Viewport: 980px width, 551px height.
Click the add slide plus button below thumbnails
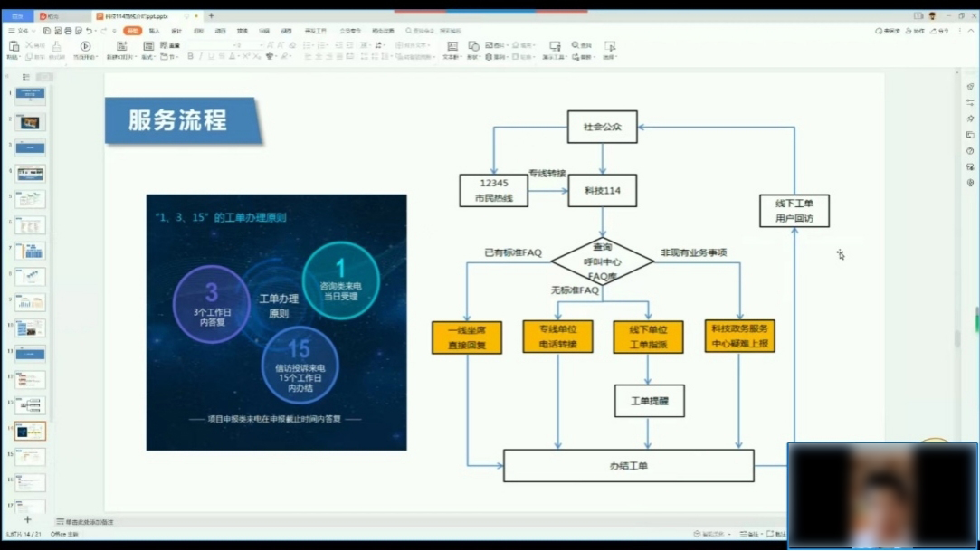click(27, 519)
